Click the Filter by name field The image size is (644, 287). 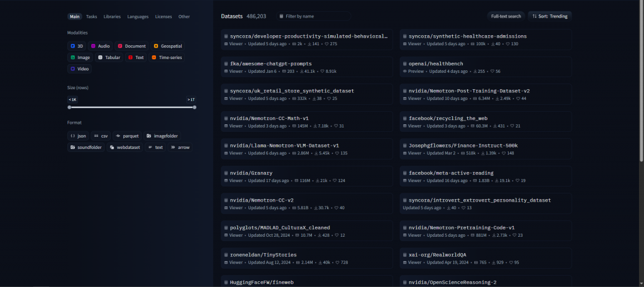click(313, 16)
